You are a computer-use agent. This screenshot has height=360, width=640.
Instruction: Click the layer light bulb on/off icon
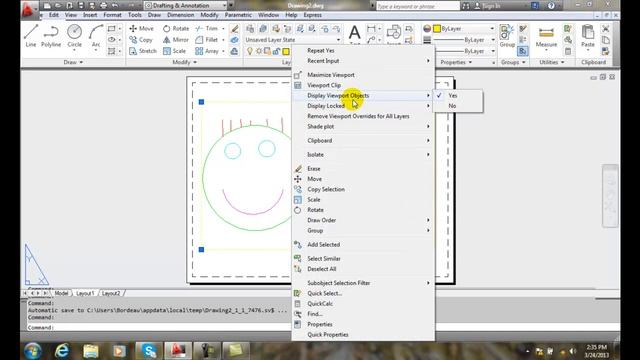(x=250, y=51)
